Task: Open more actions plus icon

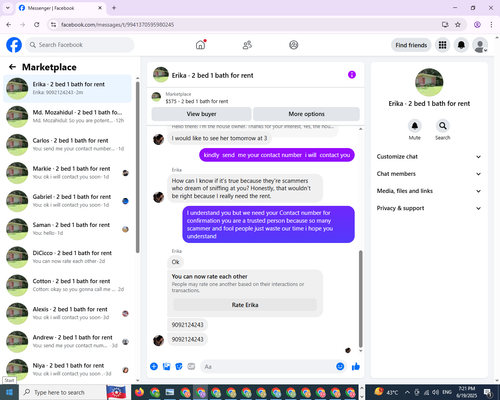Action: (x=154, y=367)
